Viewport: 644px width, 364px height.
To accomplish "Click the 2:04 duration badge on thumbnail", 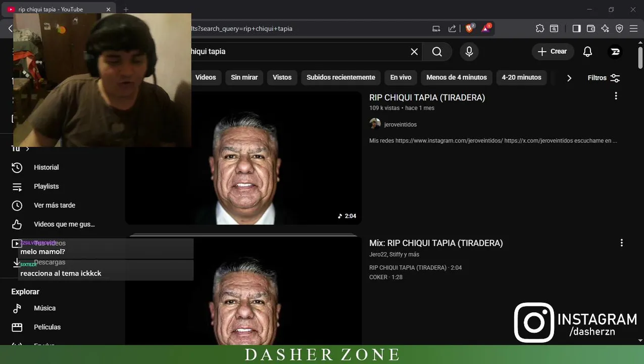I will tap(347, 216).
